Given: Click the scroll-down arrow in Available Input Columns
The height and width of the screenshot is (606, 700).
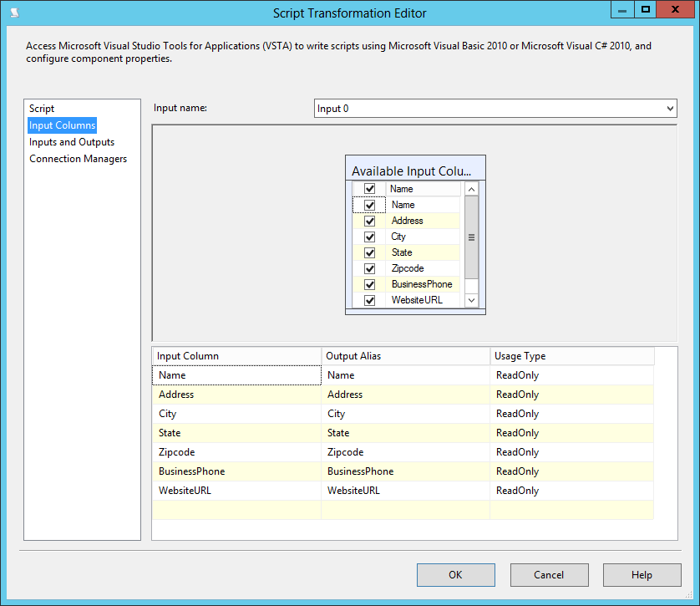Looking at the screenshot, I should click(471, 299).
